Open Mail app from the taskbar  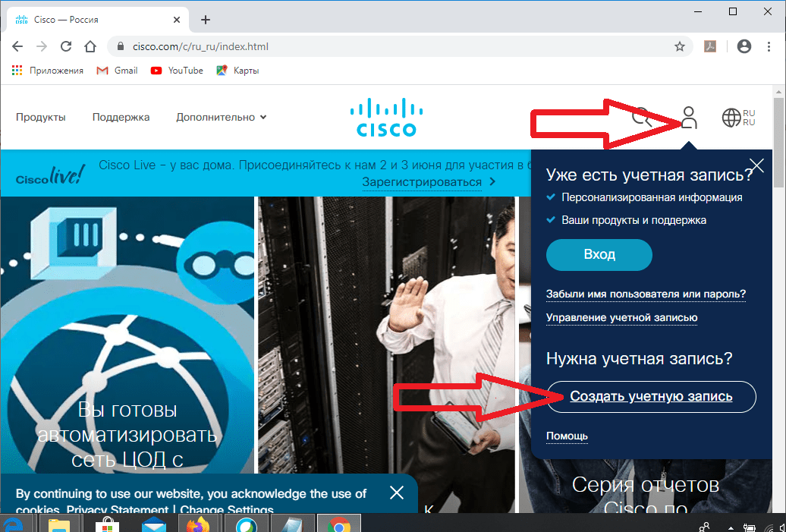coord(154,524)
